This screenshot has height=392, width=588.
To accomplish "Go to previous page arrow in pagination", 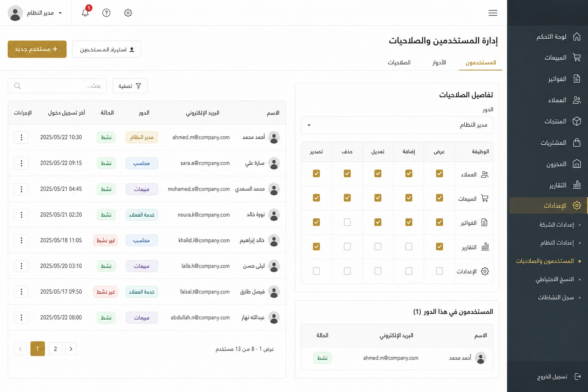I will tap(20, 349).
